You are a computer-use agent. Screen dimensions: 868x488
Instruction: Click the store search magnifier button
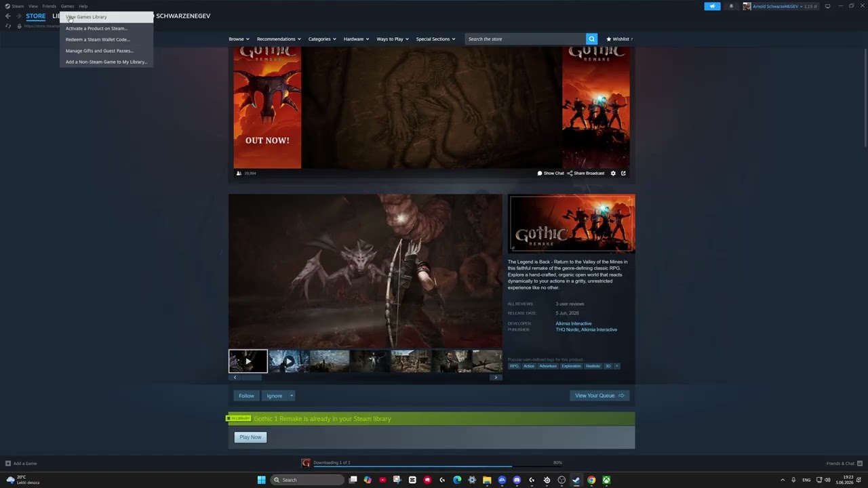(x=591, y=39)
